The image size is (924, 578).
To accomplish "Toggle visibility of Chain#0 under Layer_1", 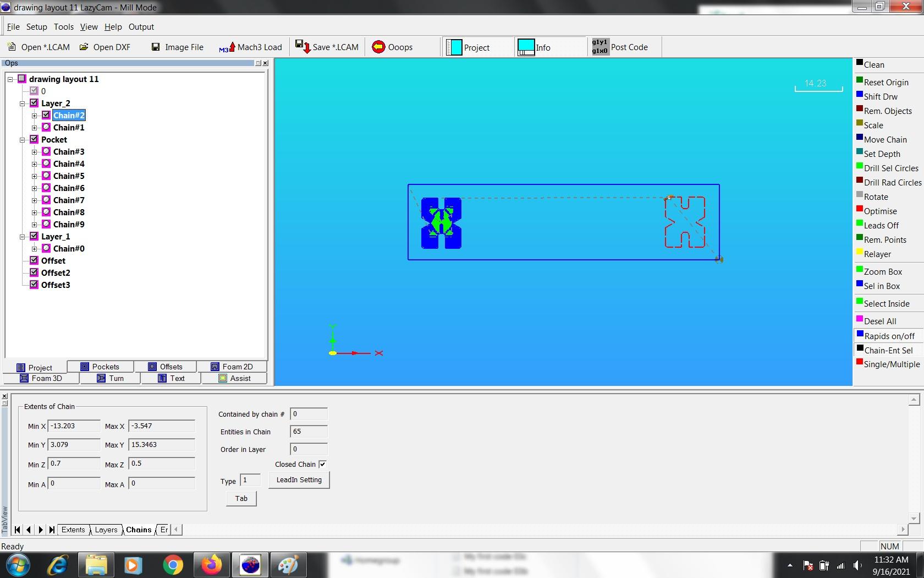I will click(x=46, y=248).
